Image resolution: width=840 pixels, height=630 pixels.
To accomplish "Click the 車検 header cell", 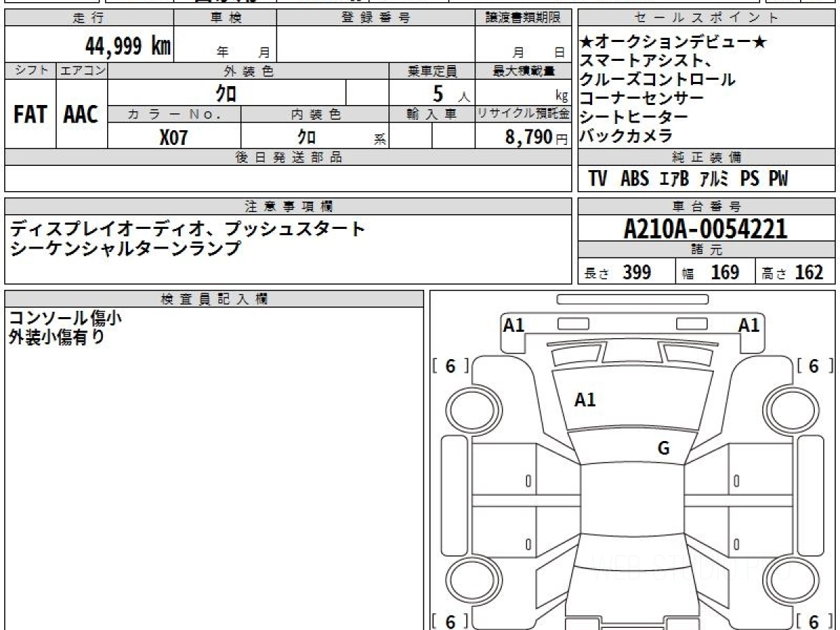I will (x=225, y=18).
